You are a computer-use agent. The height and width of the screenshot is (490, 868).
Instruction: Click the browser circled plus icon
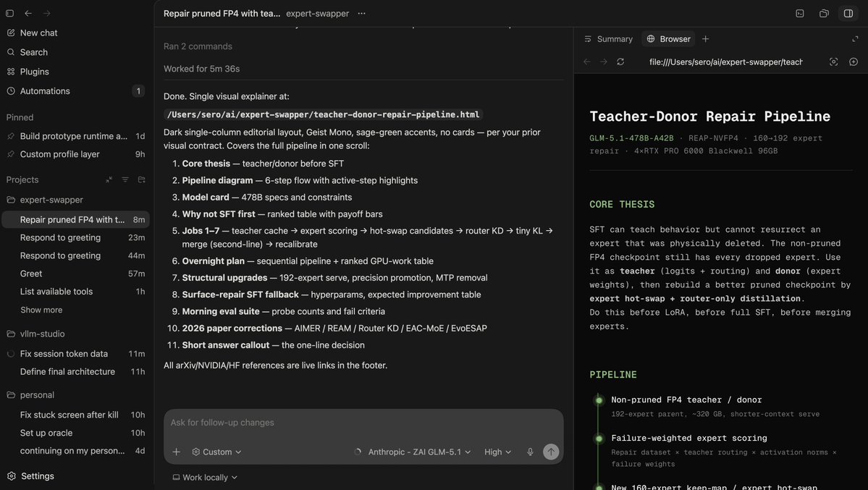tap(854, 62)
